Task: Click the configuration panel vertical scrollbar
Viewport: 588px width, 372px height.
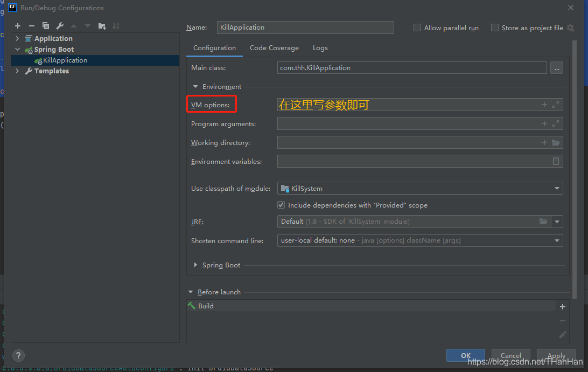Action: click(x=575, y=169)
